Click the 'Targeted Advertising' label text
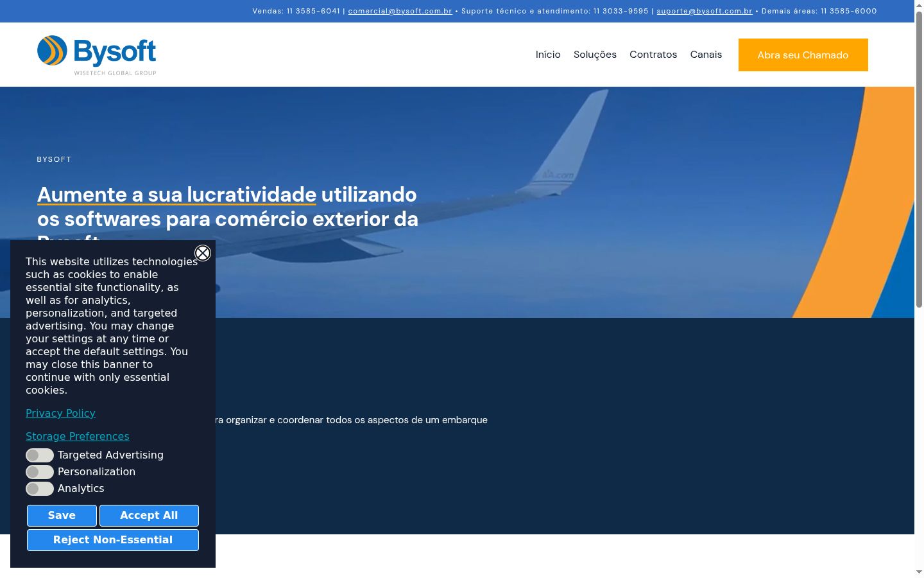The height and width of the screenshot is (578, 924). 110,455
